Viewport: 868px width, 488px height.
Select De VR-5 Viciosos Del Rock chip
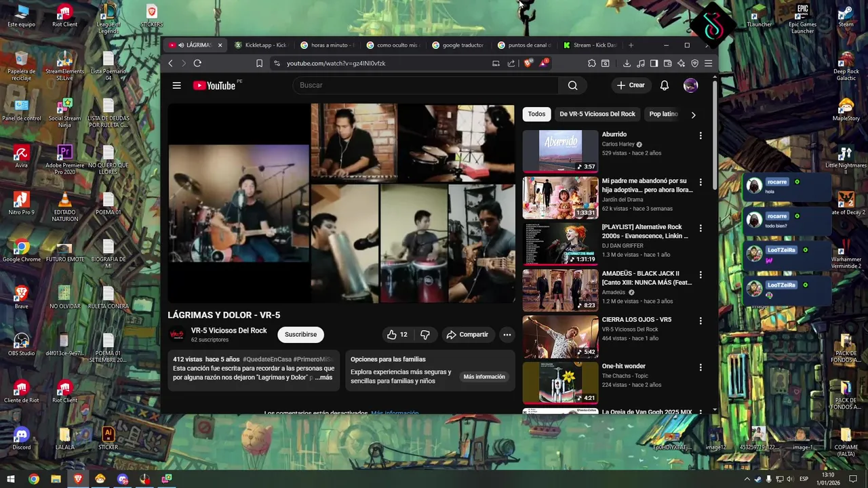pyautogui.click(x=597, y=114)
